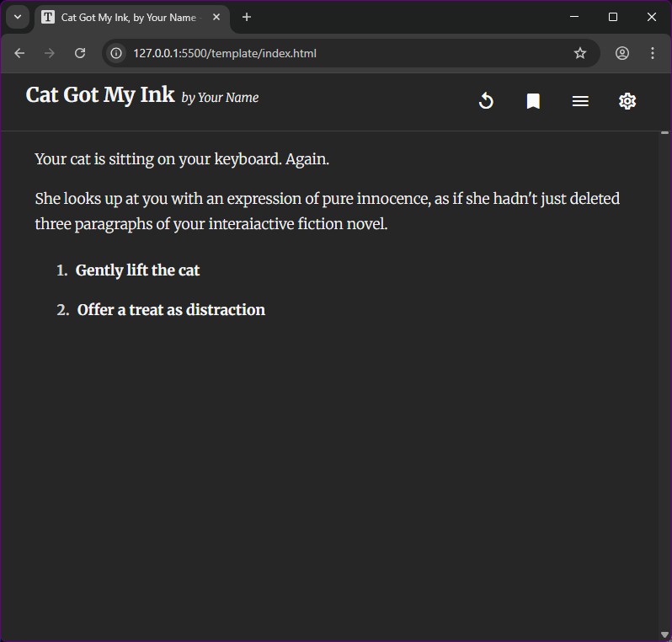
Task: Click the address bar URL
Action: (x=225, y=53)
